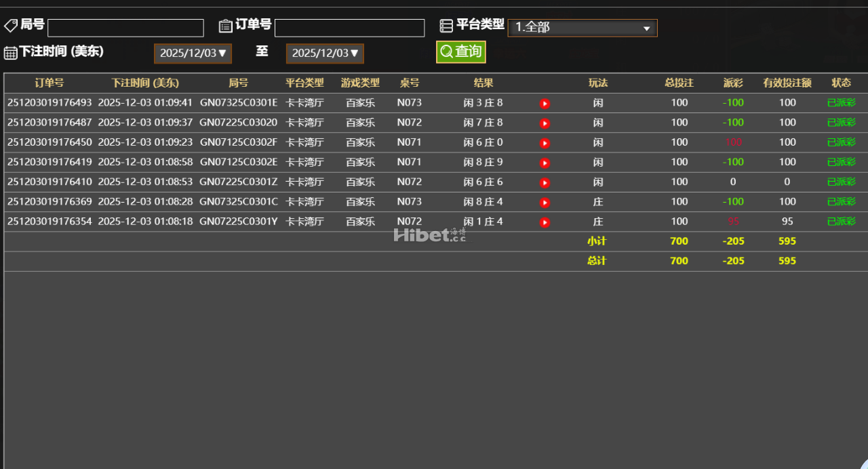
Task: Play the video for result 闲 6 庄 6
Action: [545, 182]
